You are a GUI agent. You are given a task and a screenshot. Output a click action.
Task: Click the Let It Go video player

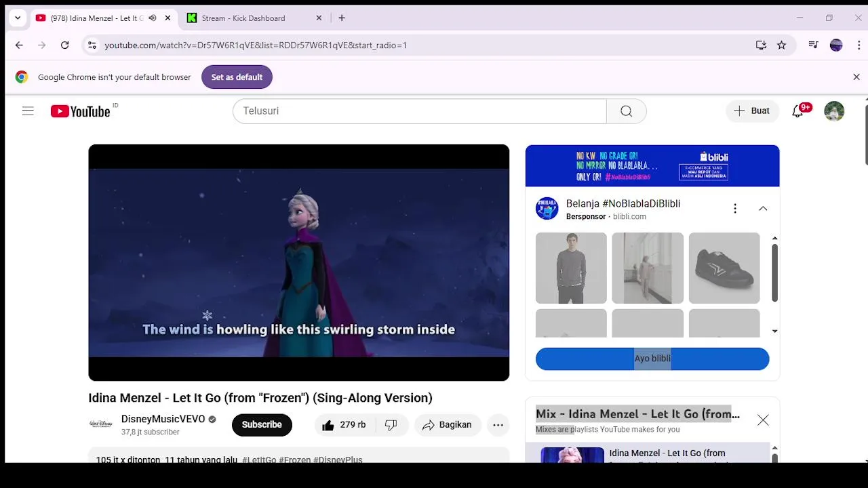(x=298, y=263)
